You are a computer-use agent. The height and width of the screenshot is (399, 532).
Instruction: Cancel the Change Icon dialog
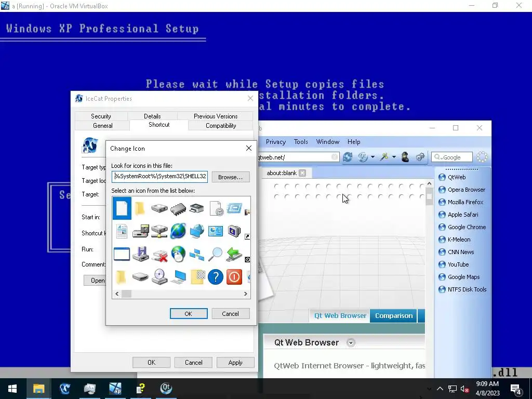click(230, 314)
